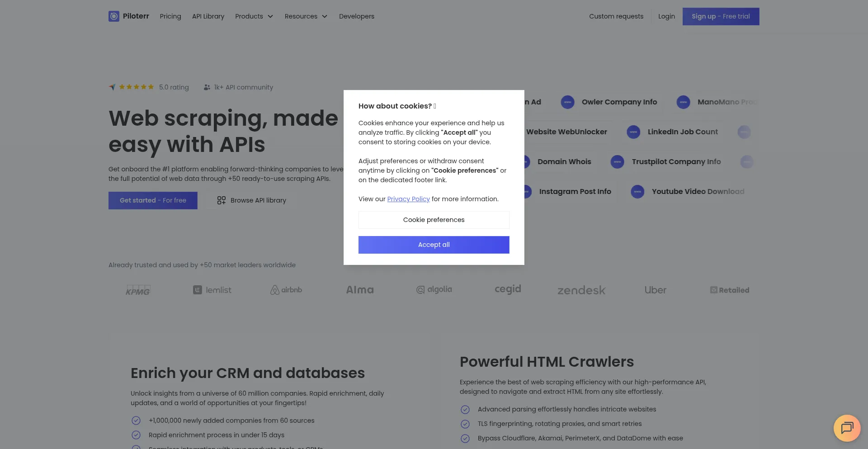868x449 pixels.
Task: Go to API Library in navigation
Action: coord(208,16)
